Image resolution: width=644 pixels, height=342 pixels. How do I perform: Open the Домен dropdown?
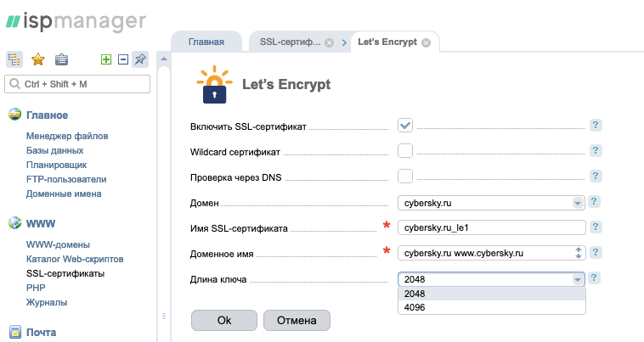coord(578,203)
